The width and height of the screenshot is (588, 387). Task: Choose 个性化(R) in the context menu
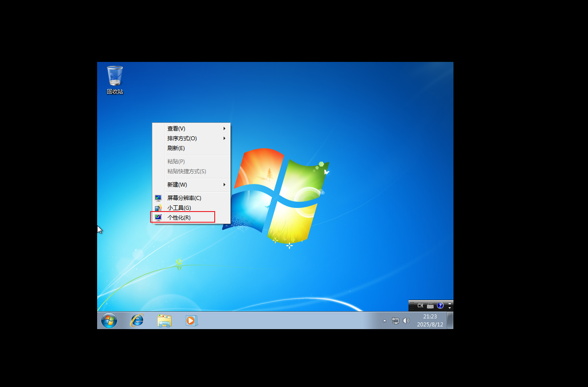191,217
